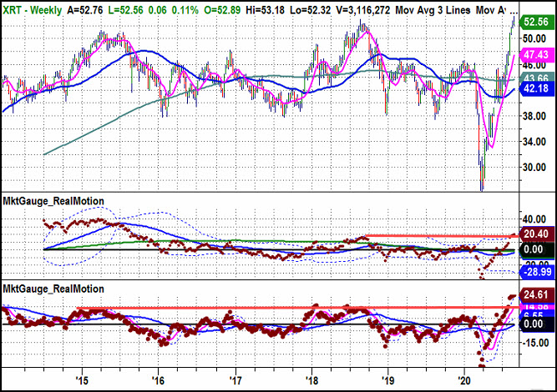
Task: Select the magenta 47.43 moving average label
Action: [x=536, y=55]
